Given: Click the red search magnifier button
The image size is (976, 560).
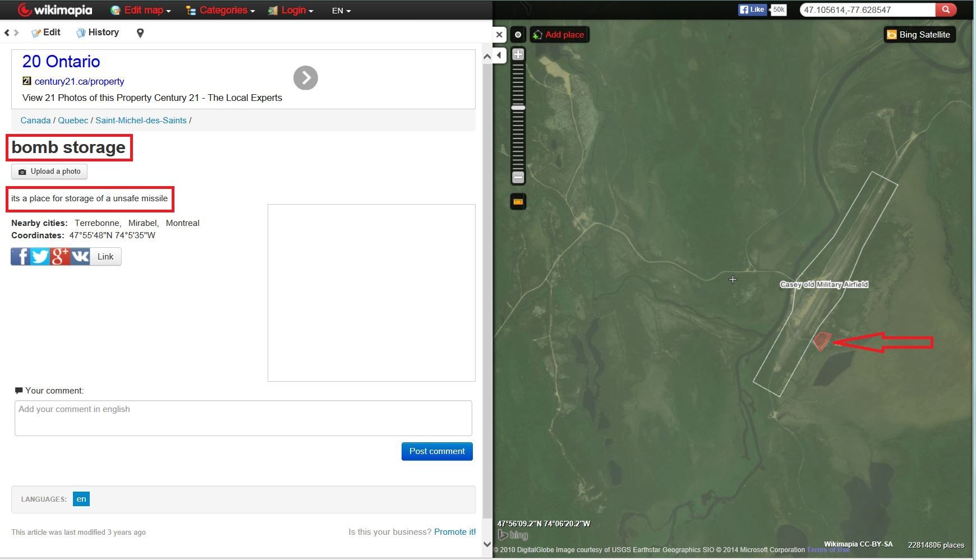Looking at the screenshot, I should point(946,10).
